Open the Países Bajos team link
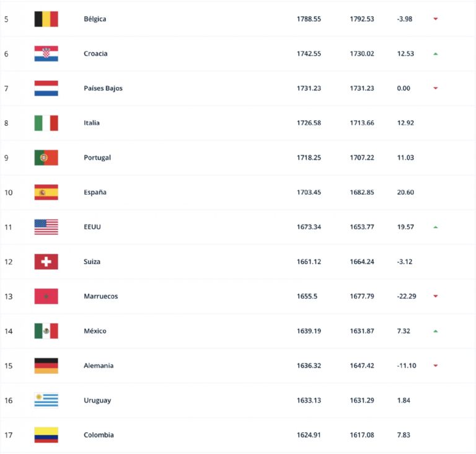 [104, 89]
